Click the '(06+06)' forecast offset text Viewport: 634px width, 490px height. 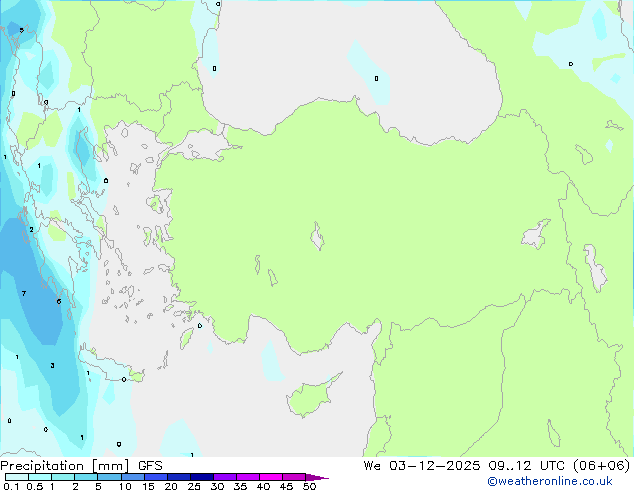602,465
